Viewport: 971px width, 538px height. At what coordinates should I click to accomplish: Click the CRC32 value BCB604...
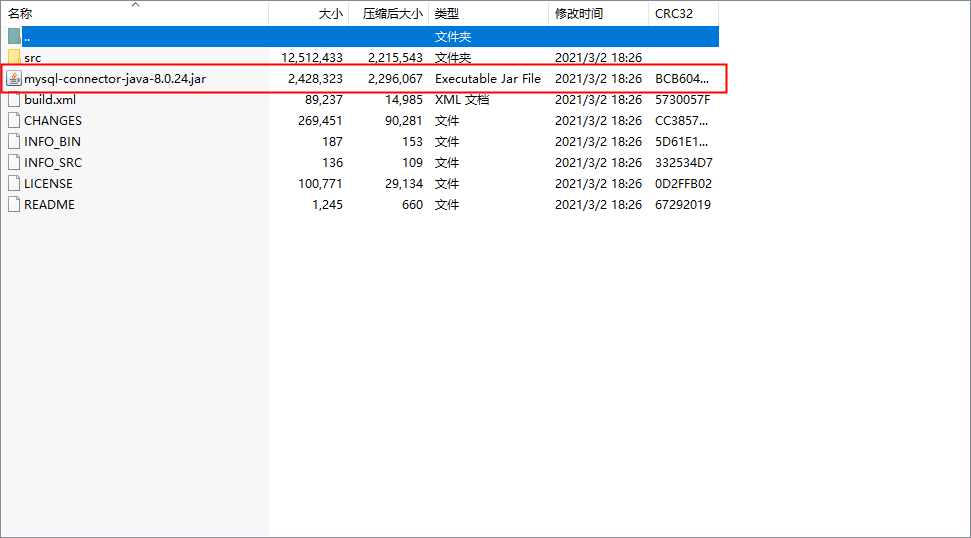[x=682, y=79]
